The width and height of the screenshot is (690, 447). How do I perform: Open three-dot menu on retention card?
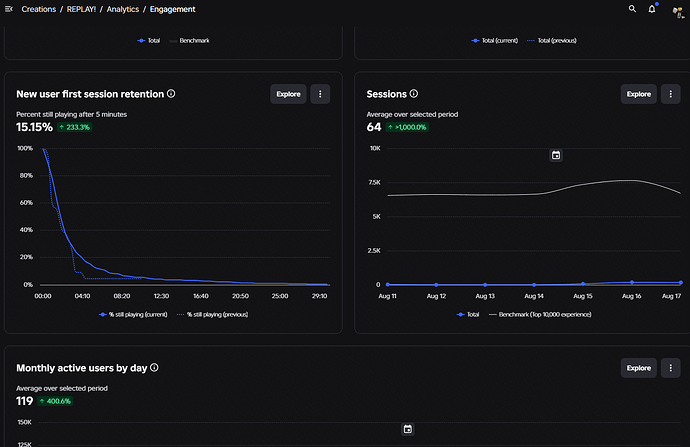pos(320,94)
